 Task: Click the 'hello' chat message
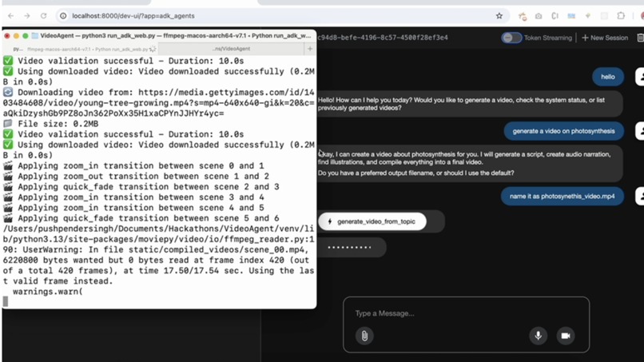[608, 77]
